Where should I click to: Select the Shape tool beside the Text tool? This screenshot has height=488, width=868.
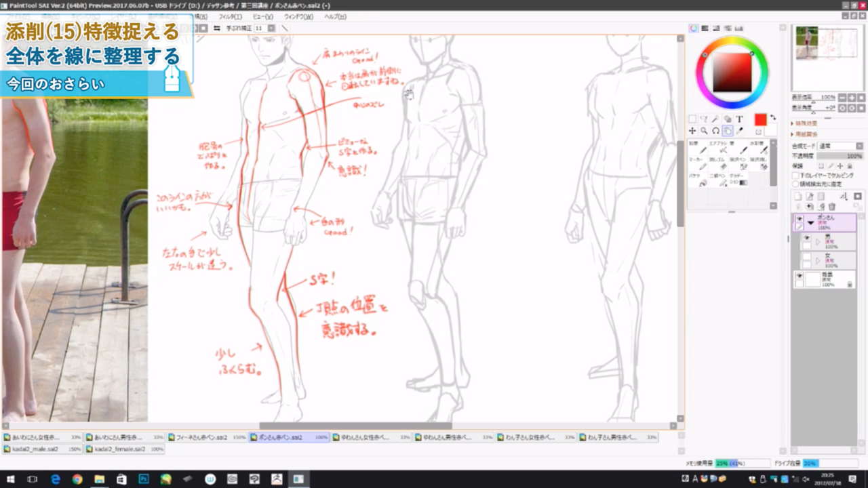pyautogui.click(x=727, y=119)
